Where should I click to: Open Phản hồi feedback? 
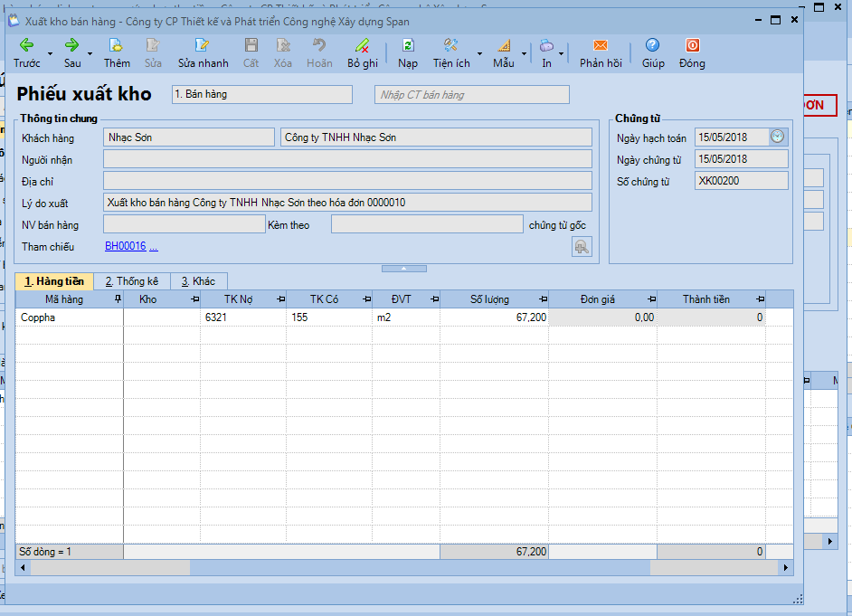coord(601,52)
